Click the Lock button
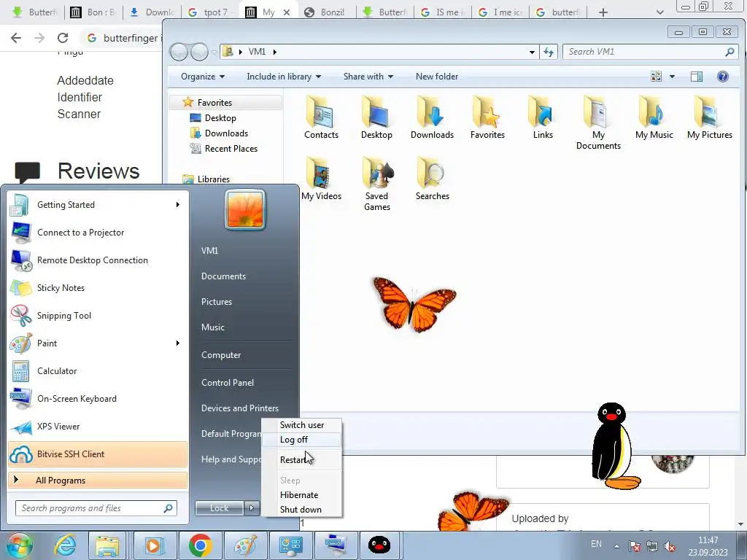747x560 pixels. (220, 508)
